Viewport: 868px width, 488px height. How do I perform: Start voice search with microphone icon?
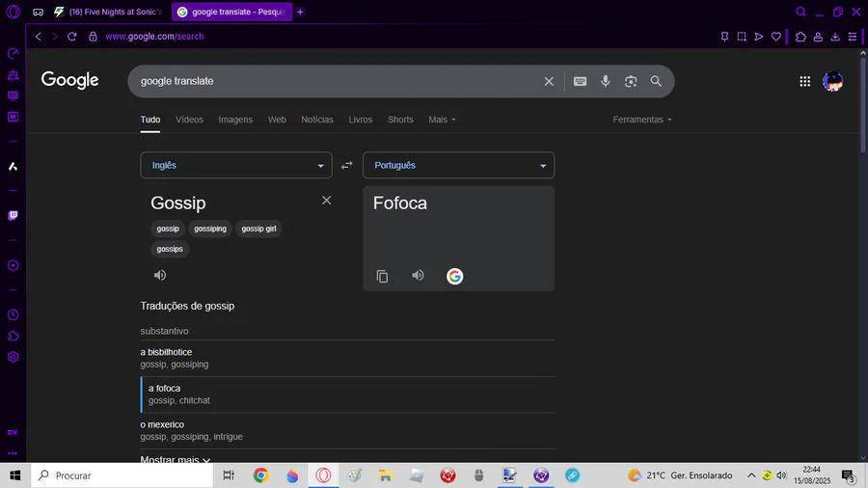point(605,81)
